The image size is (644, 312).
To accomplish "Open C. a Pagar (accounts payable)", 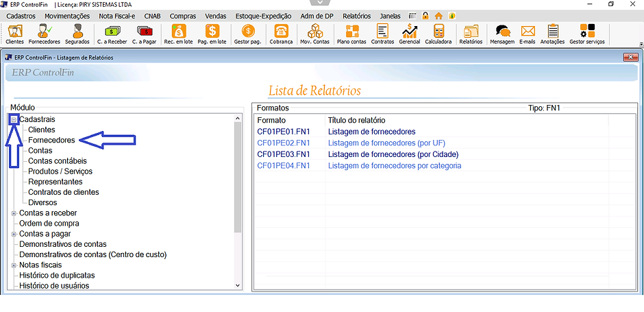I will 144,34.
